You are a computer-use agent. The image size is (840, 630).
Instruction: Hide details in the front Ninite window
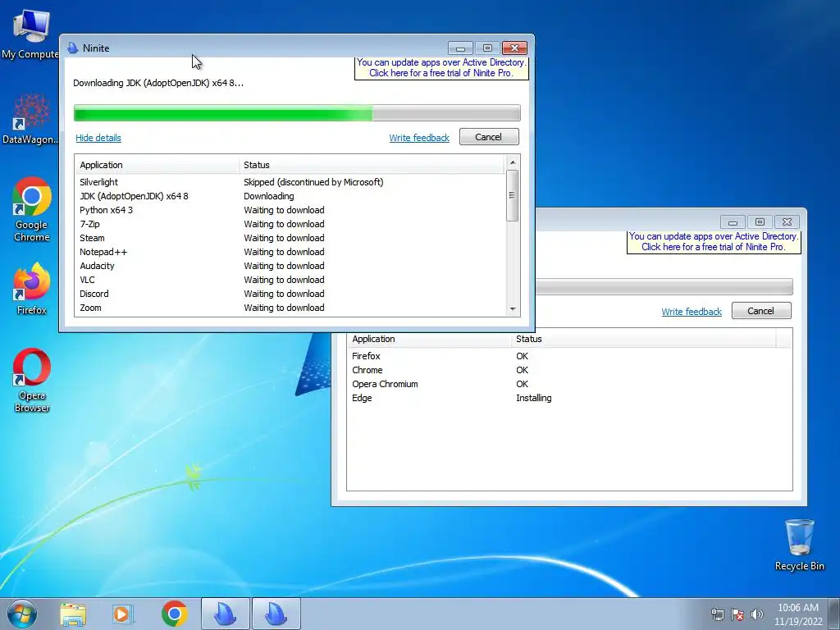(x=98, y=138)
